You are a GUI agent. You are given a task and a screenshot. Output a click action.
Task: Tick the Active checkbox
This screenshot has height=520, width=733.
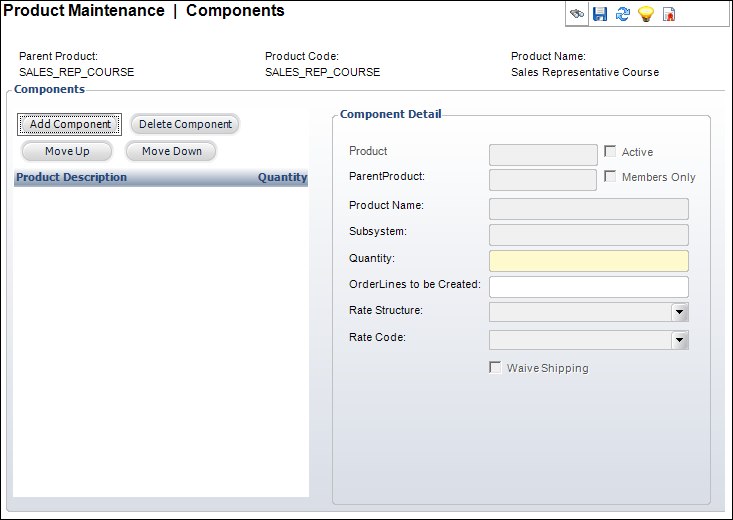coord(610,151)
